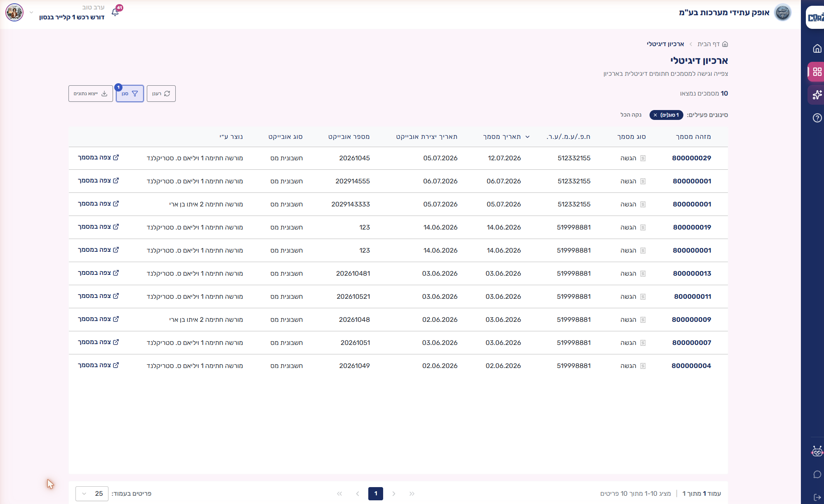Click the external link icon in row 800000007
The height and width of the screenshot is (504, 824).
point(116,342)
